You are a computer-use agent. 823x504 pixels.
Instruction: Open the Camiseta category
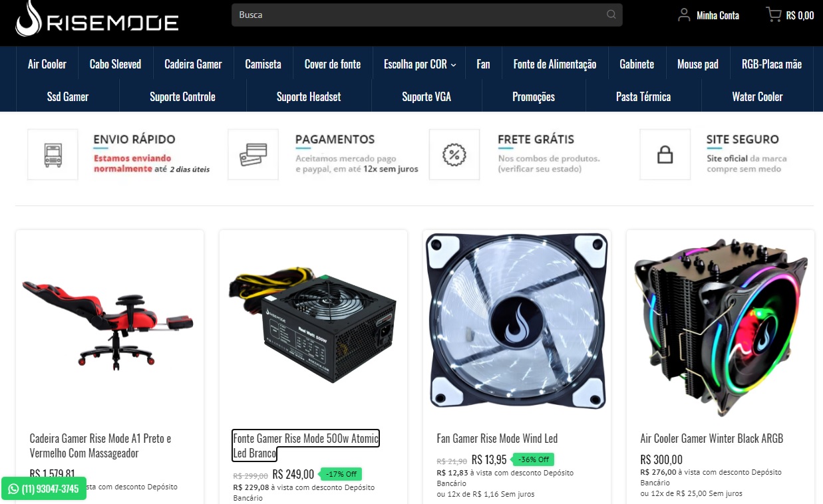click(263, 64)
